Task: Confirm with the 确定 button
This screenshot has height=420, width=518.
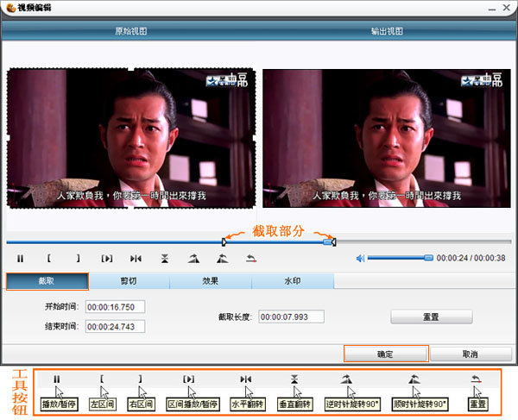Action: click(386, 354)
